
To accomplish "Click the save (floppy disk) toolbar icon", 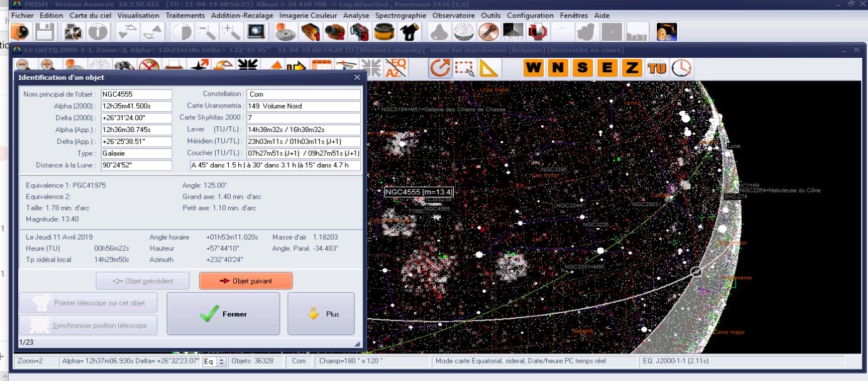I will pos(44,31).
